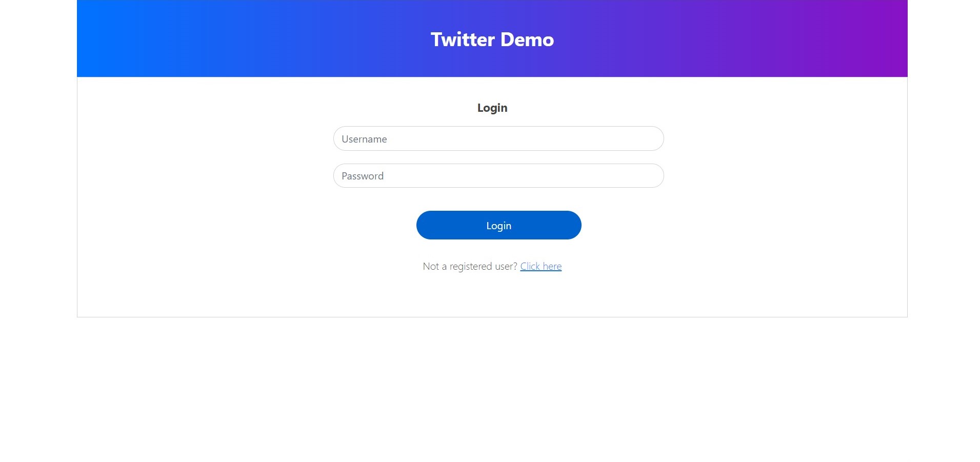
Task: Click the Username input field
Action: [498, 138]
